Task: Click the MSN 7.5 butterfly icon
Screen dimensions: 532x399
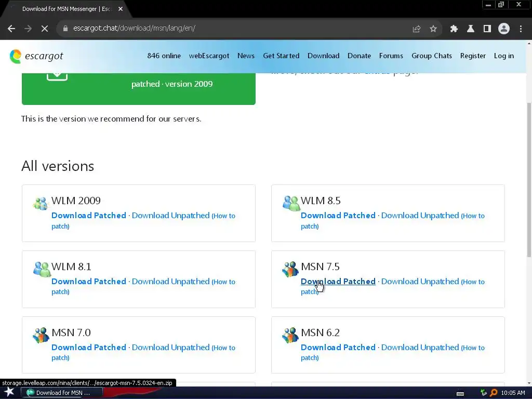Action: [x=290, y=269]
